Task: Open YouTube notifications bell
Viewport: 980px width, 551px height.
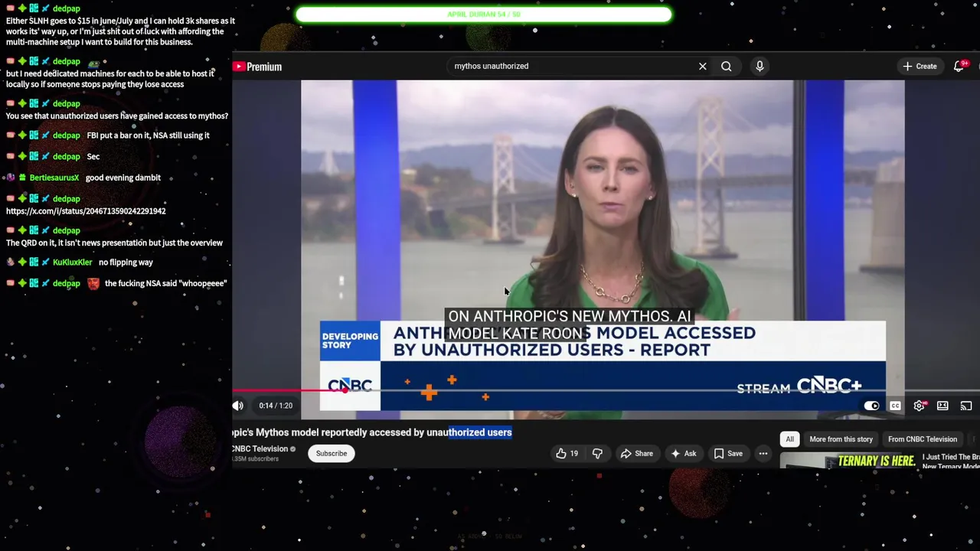Action: 959,67
